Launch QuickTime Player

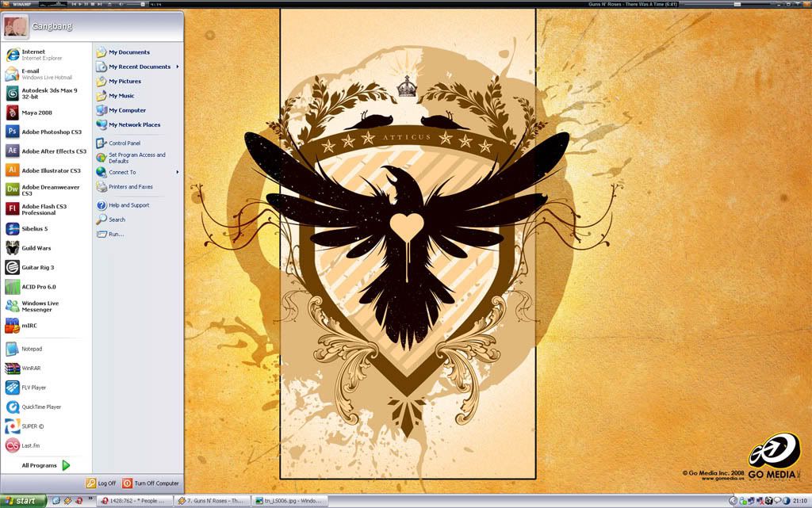45,407
